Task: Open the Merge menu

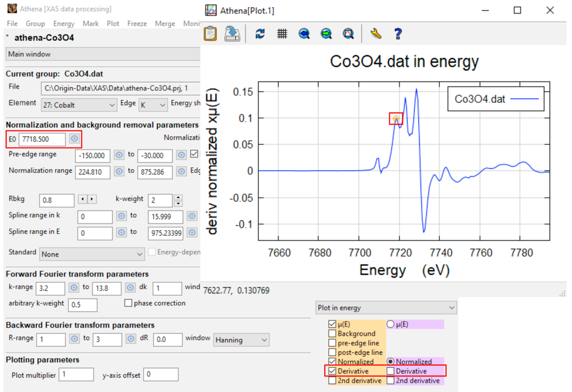Action: tap(165, 23)
